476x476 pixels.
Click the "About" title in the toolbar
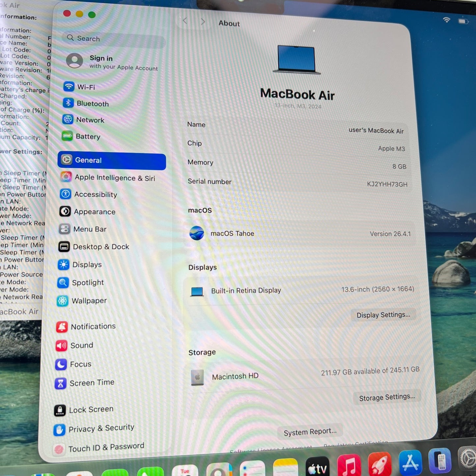click(229, 23)
